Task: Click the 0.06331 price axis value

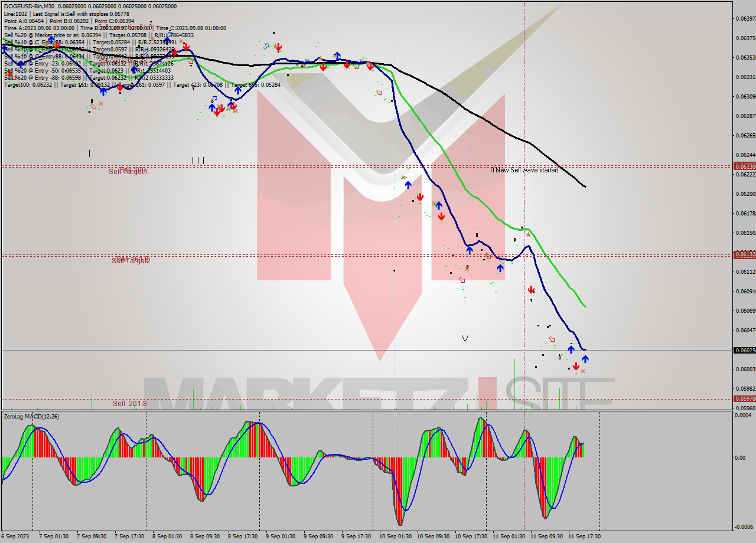Action: coord(745,77)
